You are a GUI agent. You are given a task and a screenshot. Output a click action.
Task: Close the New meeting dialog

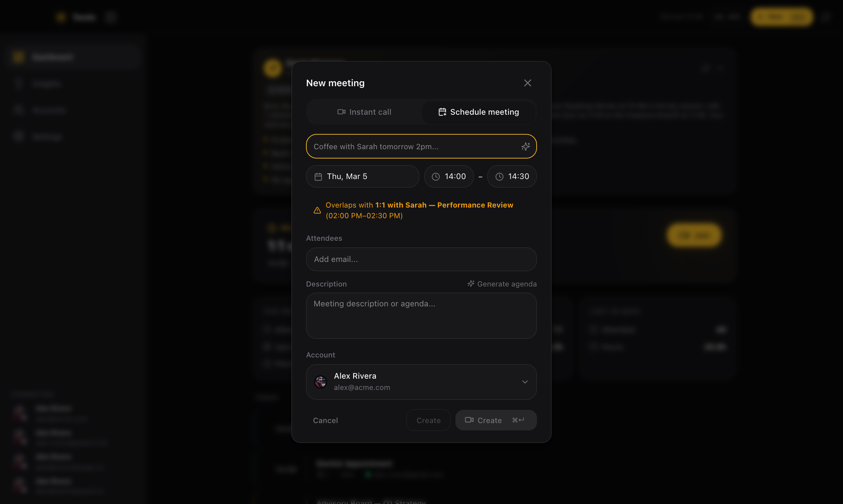(x=527, y=83)
